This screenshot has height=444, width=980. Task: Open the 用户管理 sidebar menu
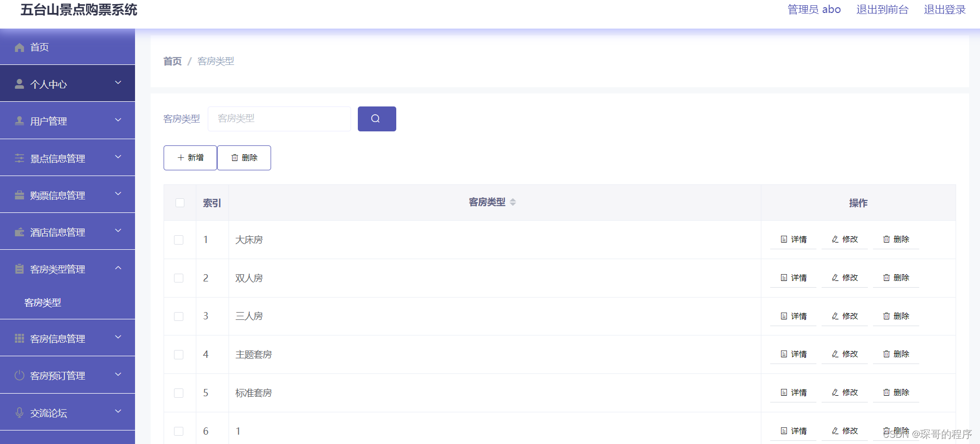(68, 120)
